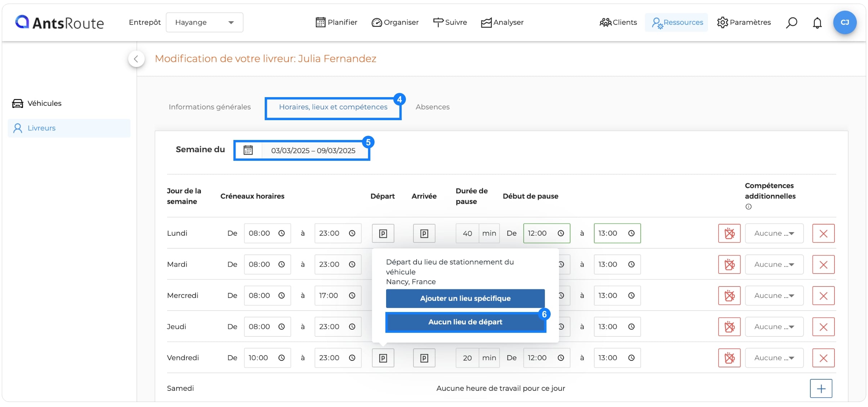Edit Lundi break duration 40 field

click(x=467, y=233)
